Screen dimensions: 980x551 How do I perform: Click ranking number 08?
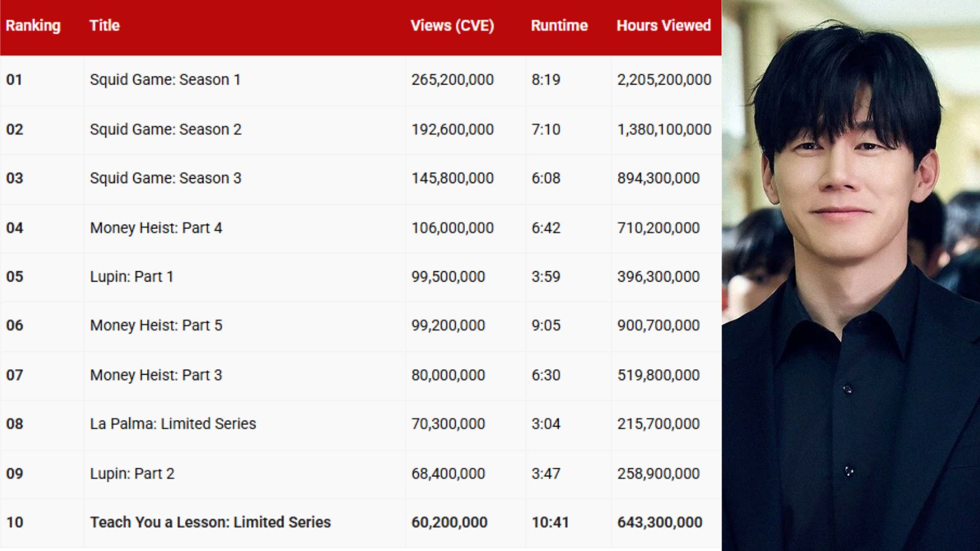15,424
